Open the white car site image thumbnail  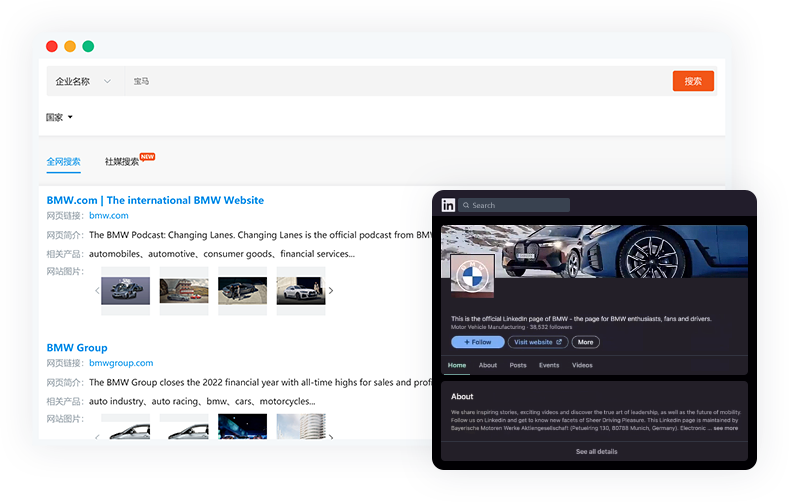coord(301,291)
